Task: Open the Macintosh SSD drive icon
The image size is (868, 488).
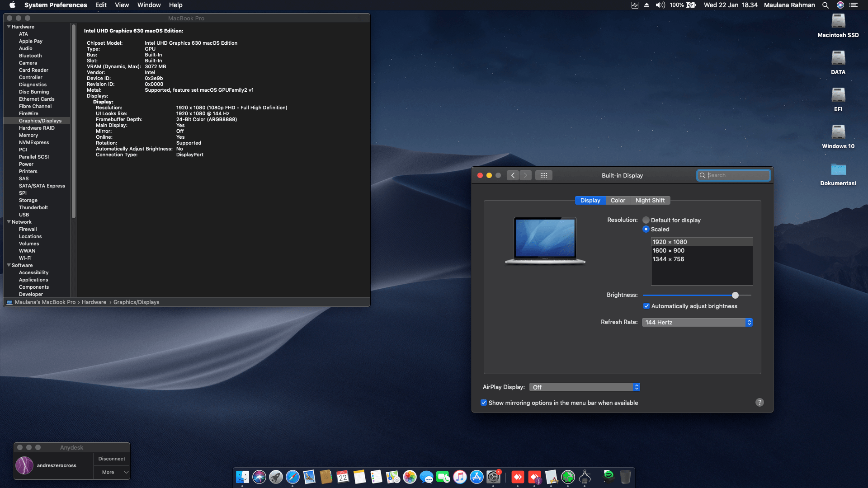Action: tap(838, 22)
